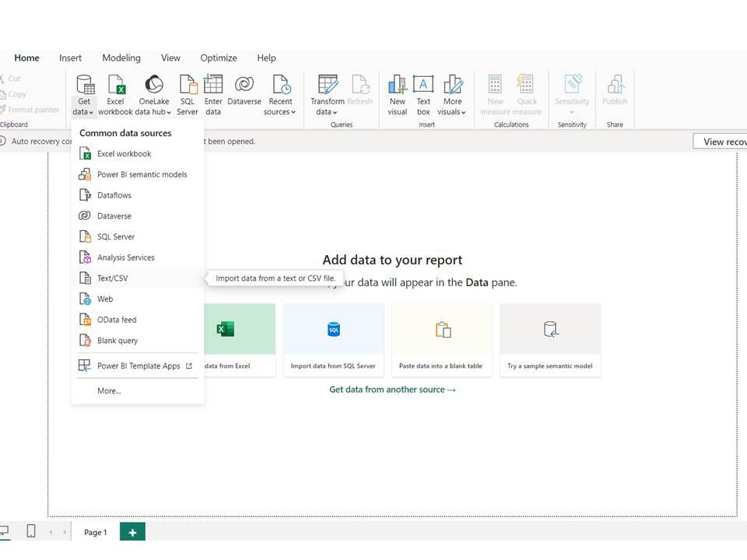Click the Copy clipboard command
The image size is (747, 560).
click(x=13, y=94)
